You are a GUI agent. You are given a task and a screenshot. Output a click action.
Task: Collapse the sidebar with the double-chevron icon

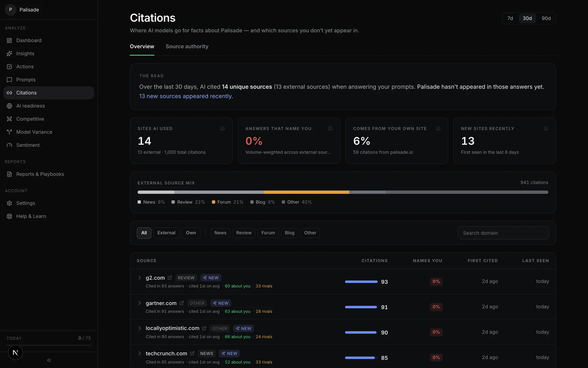49,360
